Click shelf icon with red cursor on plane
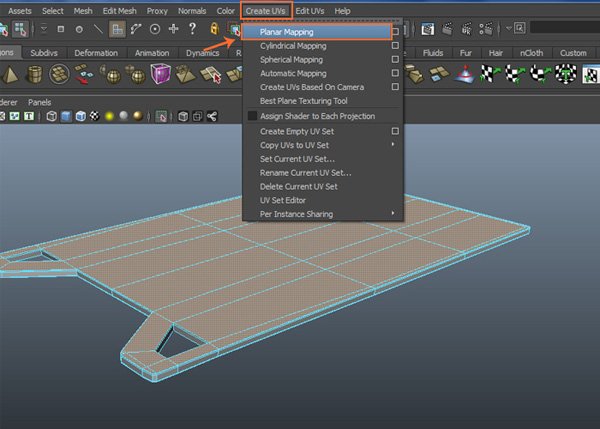The image size is (600, 429). (x=210, y=74)
